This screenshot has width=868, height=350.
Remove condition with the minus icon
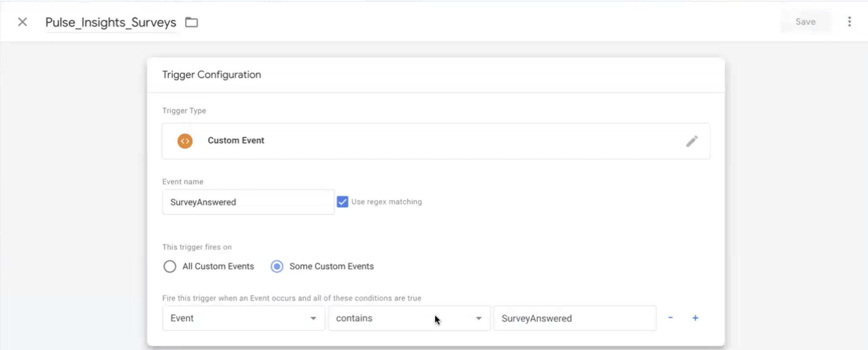(670, 318)
